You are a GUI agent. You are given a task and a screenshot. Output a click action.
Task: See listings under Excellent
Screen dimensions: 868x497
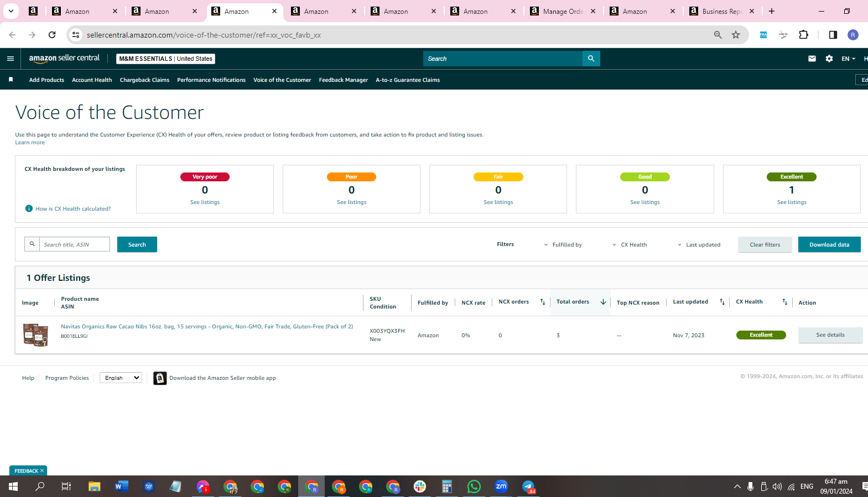pyautogui.click(x=792, y=202)
